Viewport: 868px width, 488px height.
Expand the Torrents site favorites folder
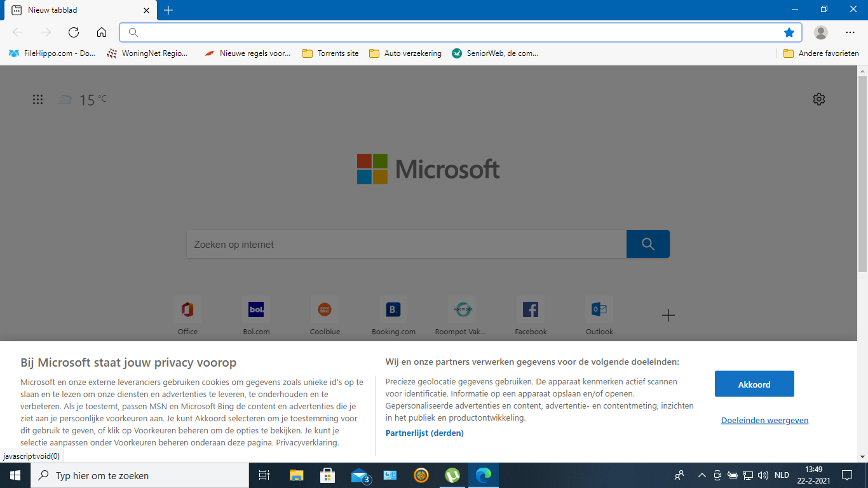tap(330, 53)
